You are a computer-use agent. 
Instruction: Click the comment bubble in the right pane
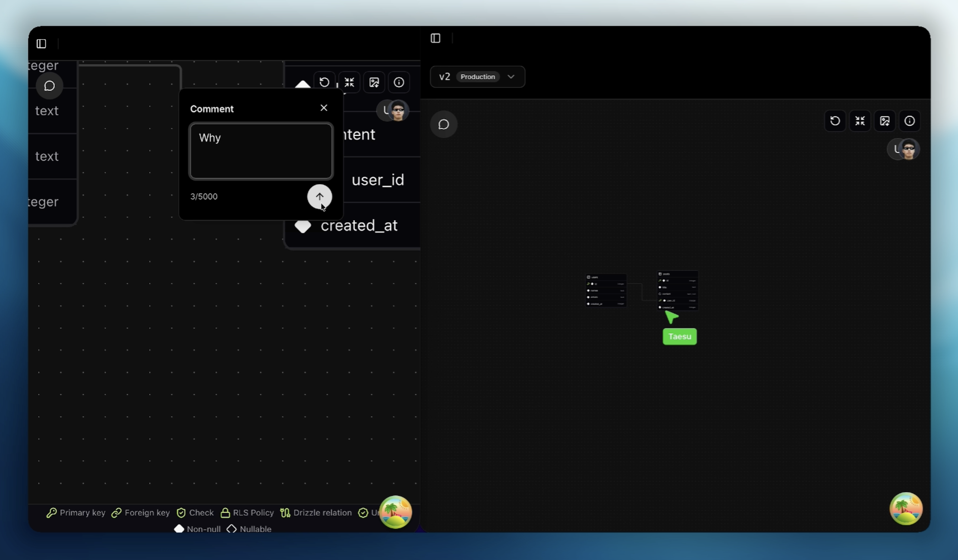[443, 124]
